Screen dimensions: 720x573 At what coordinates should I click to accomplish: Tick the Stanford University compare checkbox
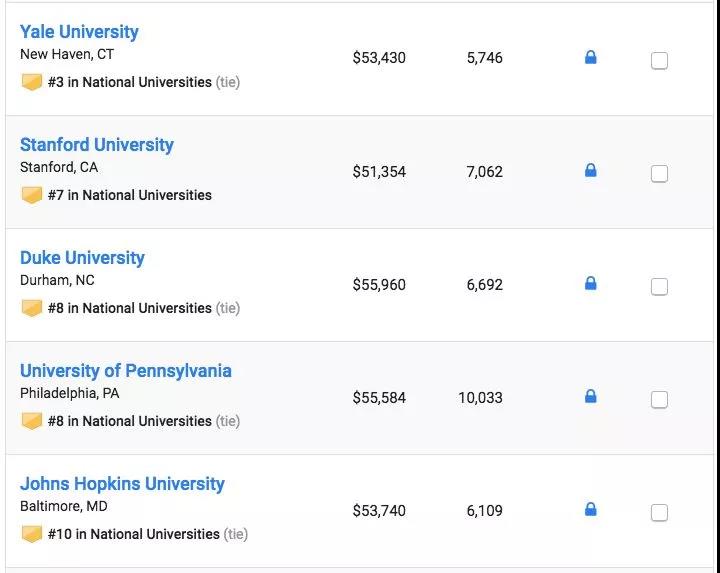[x=659, y=174]
